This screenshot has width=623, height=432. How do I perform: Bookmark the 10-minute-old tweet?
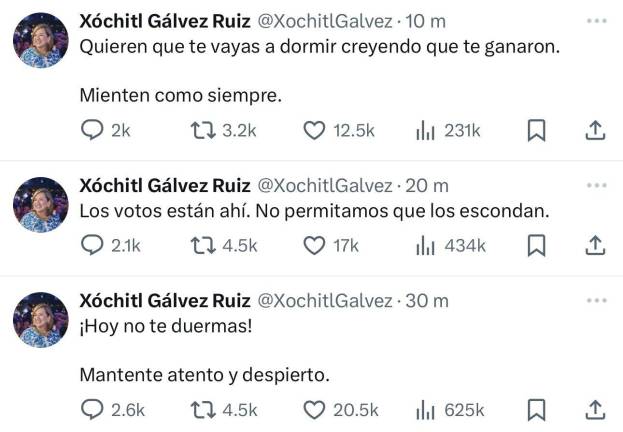[536, 131]
